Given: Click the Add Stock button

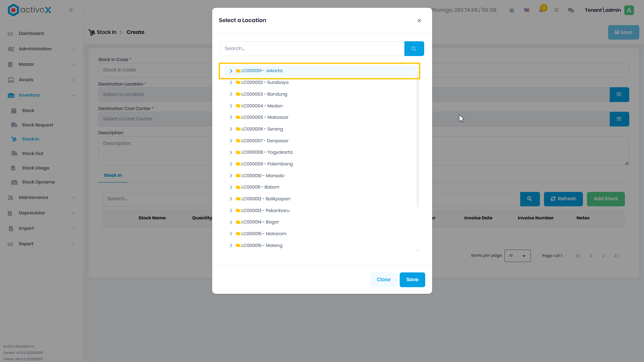Looking at the screenshot, I should [605, 199].
